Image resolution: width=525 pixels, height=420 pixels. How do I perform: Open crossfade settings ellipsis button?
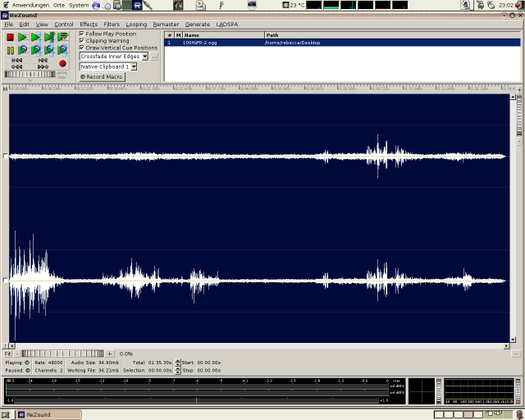coord(154,57)
